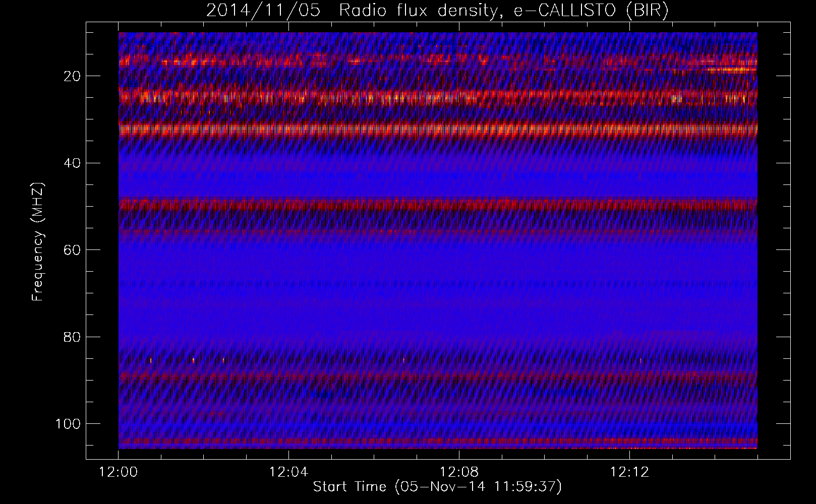Image resolution: width=816 pixels, height=504 pixels.
Task: Click the 12:12 time tick label
Action: (x=629, y=473)
